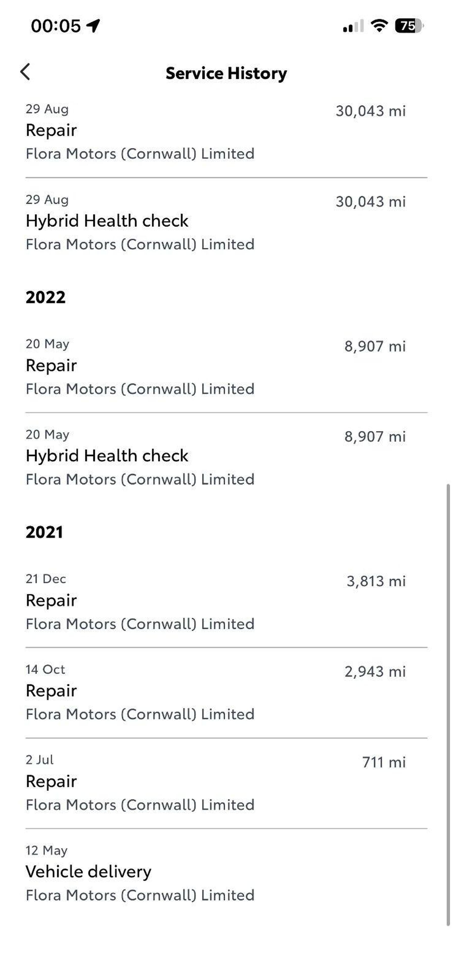
Task: Open the 20 May Repair record
Action: click(226, 367)
